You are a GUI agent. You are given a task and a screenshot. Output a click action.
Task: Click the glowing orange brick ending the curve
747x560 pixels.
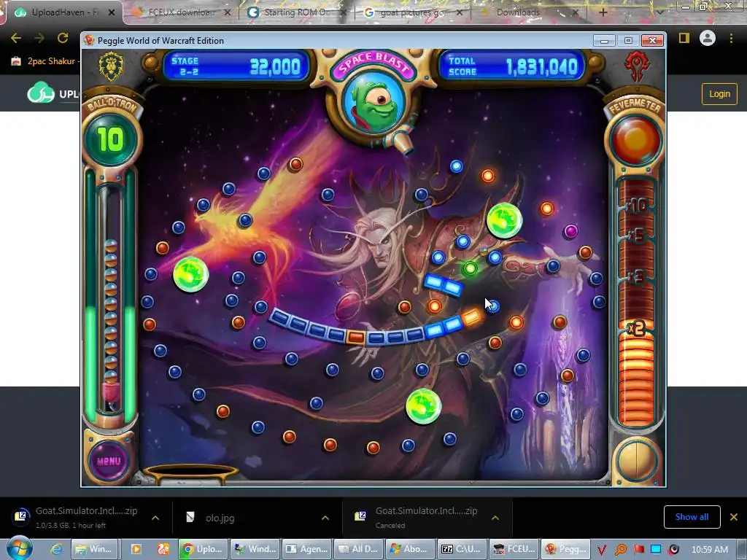(471, 316)
